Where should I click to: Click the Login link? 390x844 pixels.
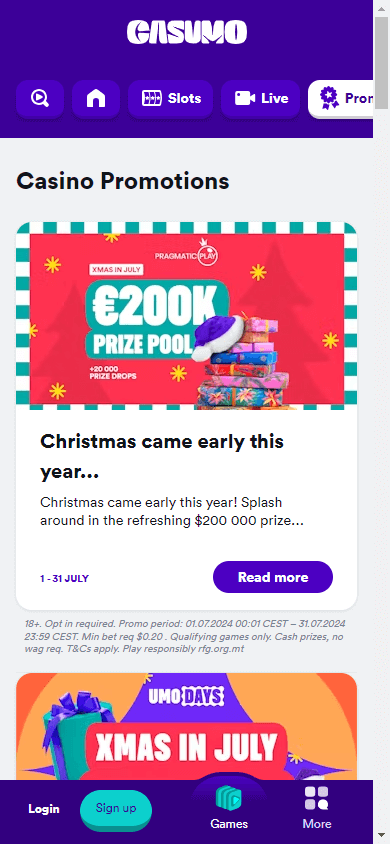click(x=44, y=808)
